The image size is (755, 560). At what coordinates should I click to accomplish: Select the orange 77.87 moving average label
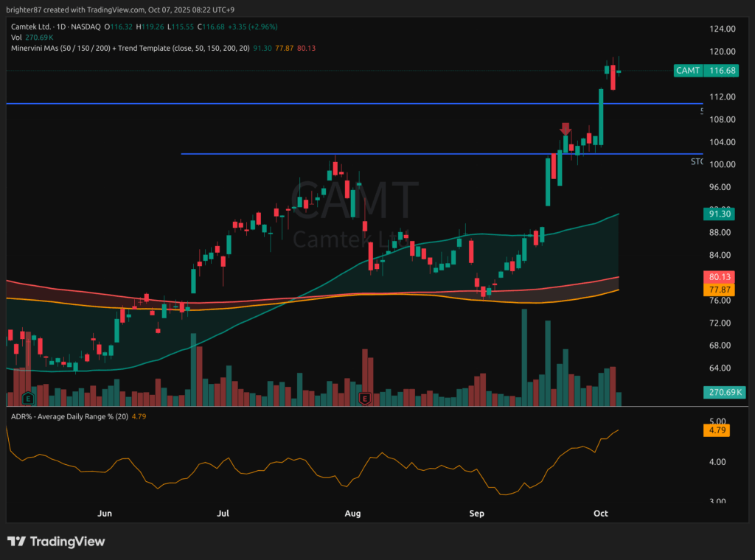point(715,290)
